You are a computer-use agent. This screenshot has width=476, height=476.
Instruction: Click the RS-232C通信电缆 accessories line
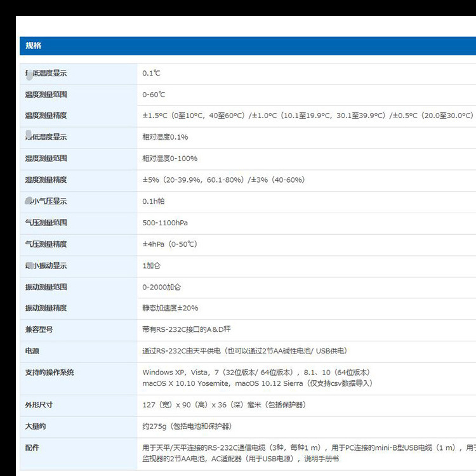309,448
